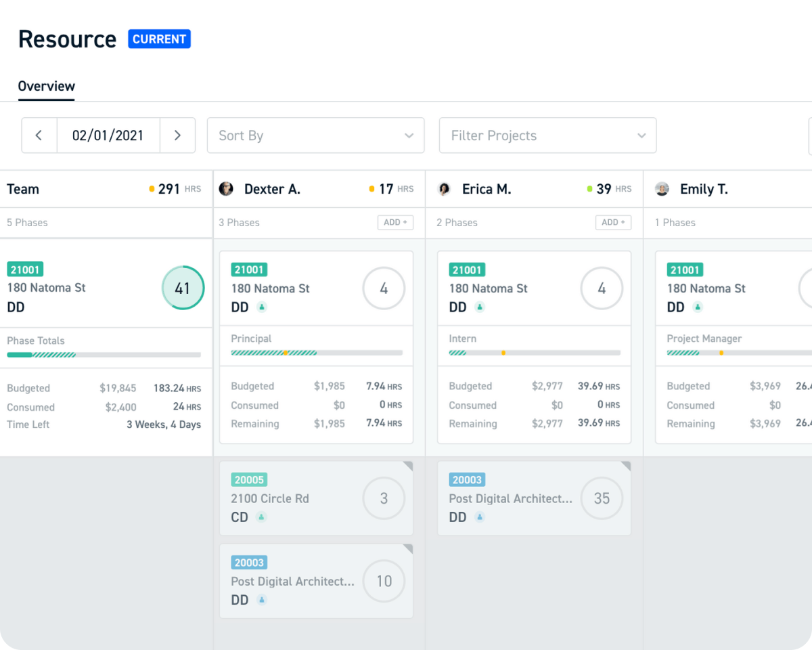Open Dexter's 20003 Post Digital Architecture card
812x650 pixels.
click(316, 581)
